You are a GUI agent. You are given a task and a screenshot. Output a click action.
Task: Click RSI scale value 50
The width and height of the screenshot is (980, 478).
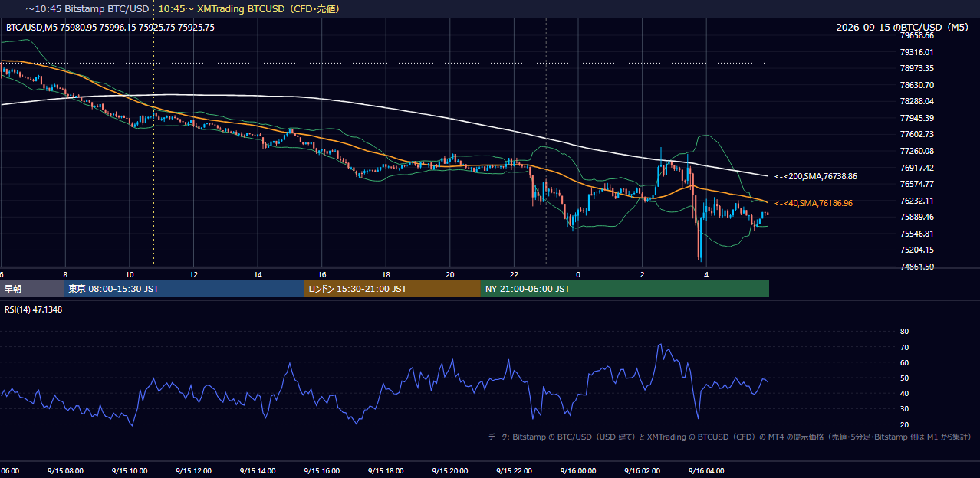click(904, 378)
